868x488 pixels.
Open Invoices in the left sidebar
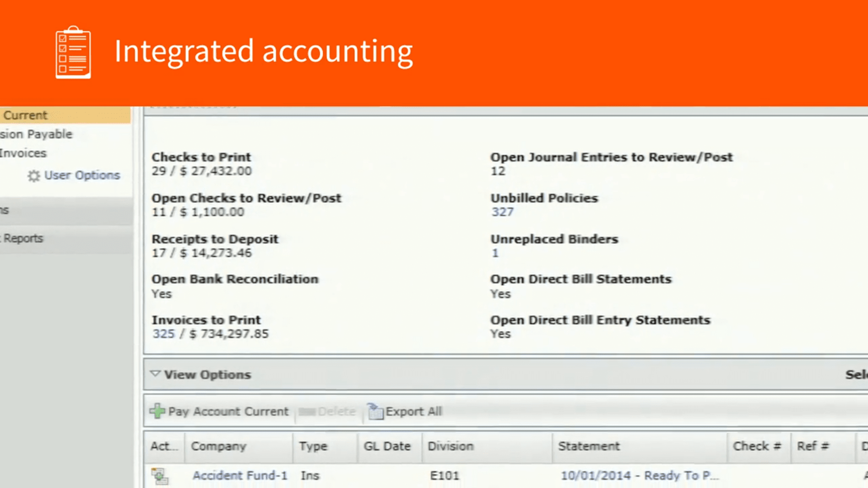pyautogui.click(x=23, y=153)
